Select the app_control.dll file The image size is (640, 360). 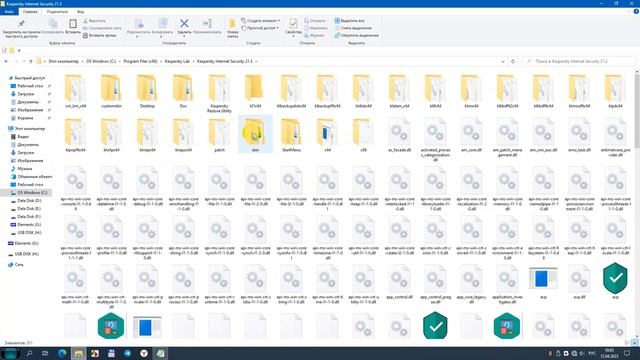399,282
